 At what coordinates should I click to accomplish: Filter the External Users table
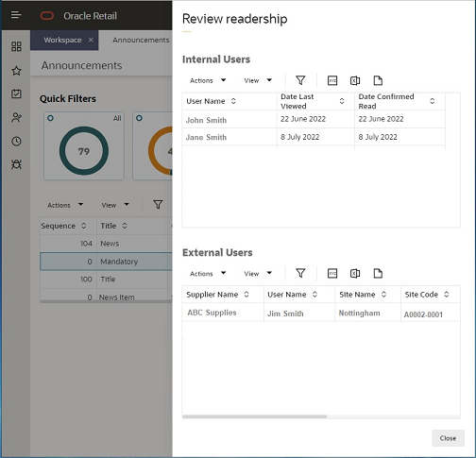click(300, 273)
